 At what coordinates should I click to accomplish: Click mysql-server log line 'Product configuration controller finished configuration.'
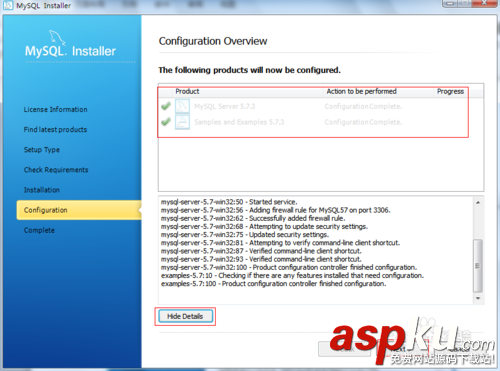pyautogui.click(x=289, y=267)
